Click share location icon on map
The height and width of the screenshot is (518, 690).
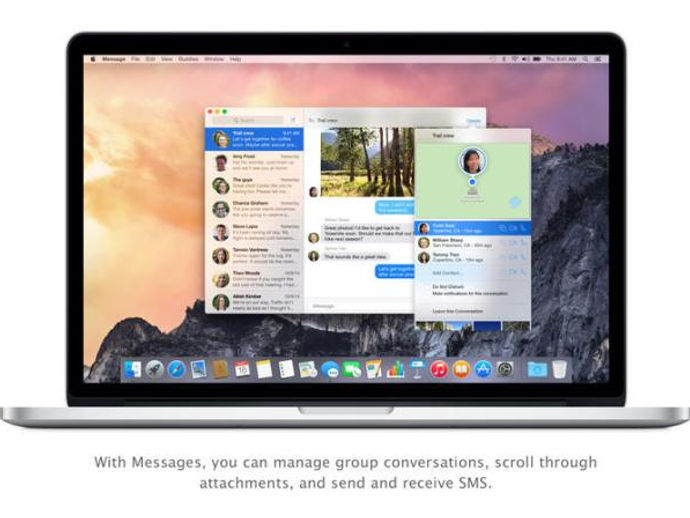(514, 202)
